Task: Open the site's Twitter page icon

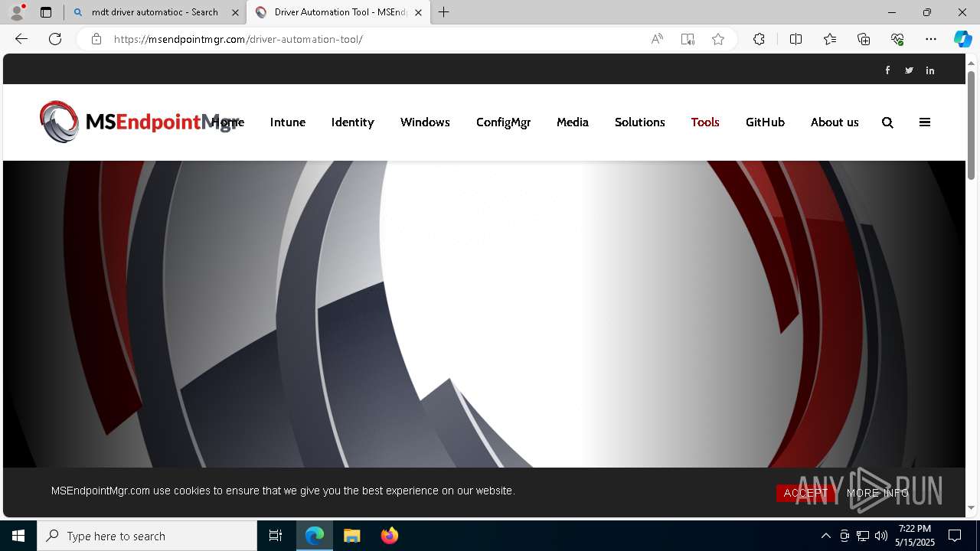Action: 909,70
